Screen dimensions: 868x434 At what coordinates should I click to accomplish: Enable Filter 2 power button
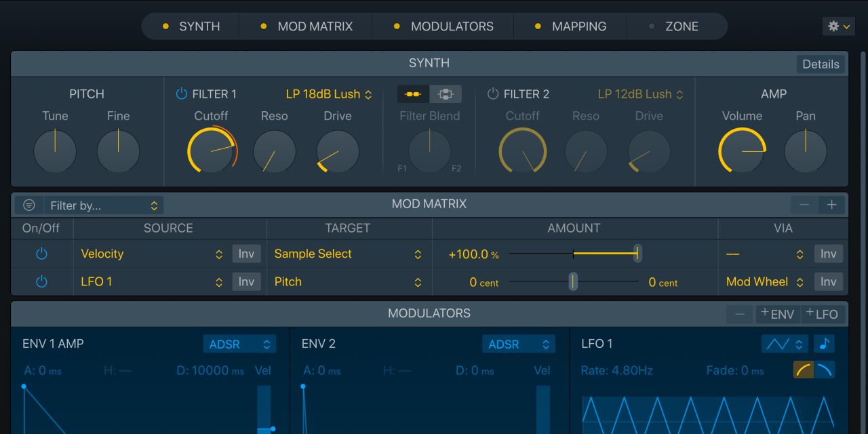(x=493, y=94)
